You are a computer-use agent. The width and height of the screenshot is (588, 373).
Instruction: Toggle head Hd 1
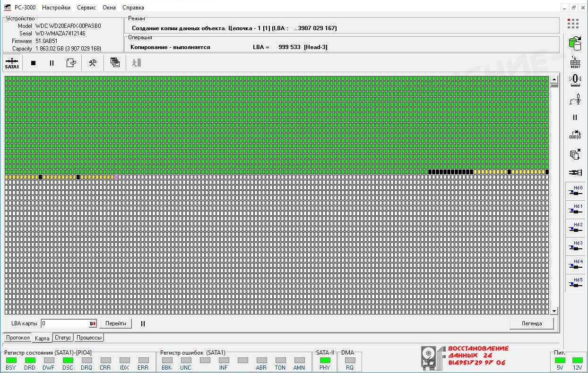(x=575, y=210)
